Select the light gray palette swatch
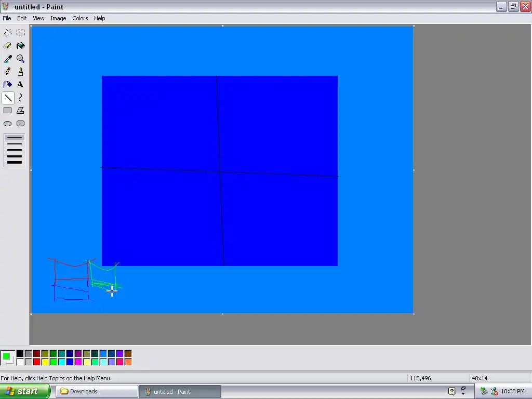 click(x=28, y=362)
